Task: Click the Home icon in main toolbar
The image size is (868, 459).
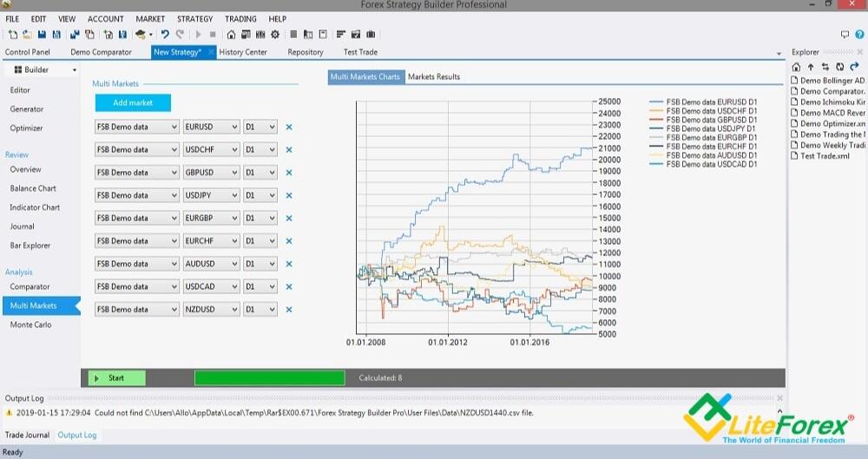Action: [x=231, y=35]
